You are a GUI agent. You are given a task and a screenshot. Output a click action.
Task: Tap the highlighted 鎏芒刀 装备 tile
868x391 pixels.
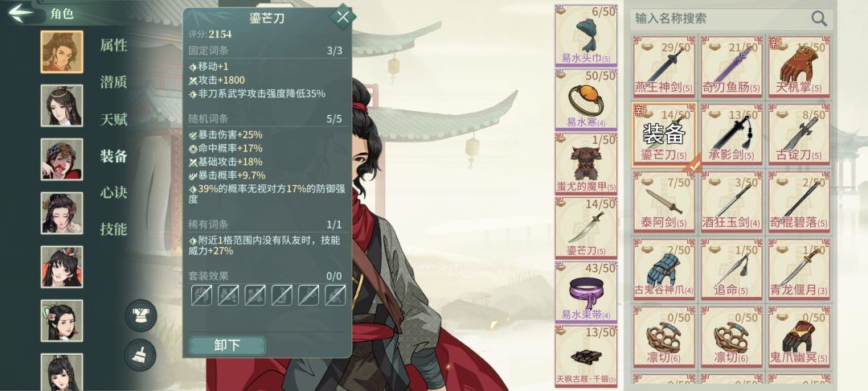pyautogui.click(x=664, y=134)
